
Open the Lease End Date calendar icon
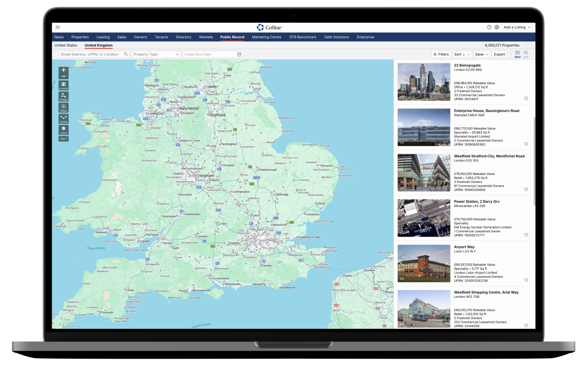239,54
